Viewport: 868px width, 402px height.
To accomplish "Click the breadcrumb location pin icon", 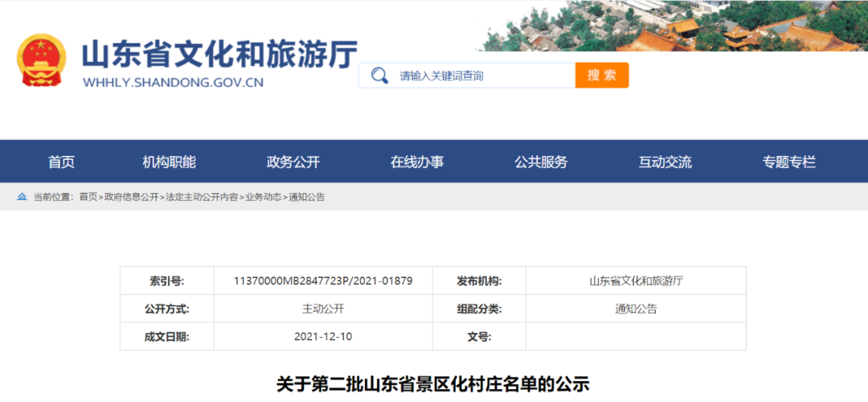I will (x=22, y=197).
